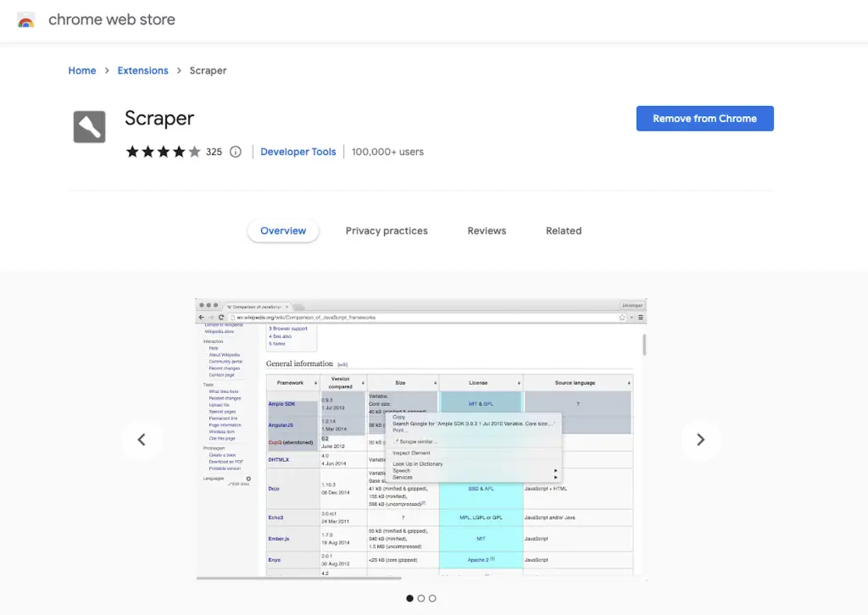868x615 pixels.
Task: Select the first carousel dot
Action: [x=409, y=598]
